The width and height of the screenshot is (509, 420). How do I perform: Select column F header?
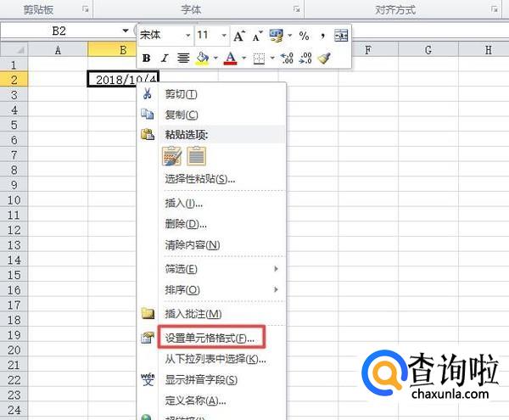[x=368, y=50]
